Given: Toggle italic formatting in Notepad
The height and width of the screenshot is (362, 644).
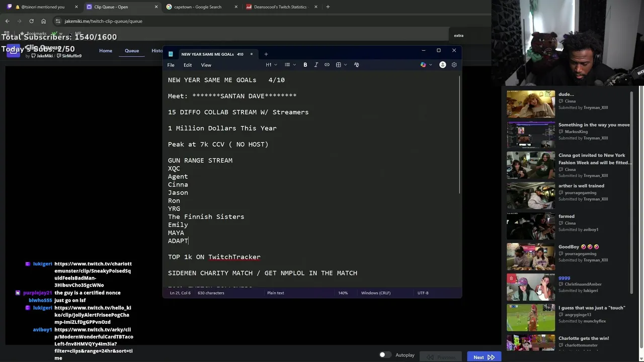Looking at the screenshot, I should pyautogui.click(x=316, y=65).
